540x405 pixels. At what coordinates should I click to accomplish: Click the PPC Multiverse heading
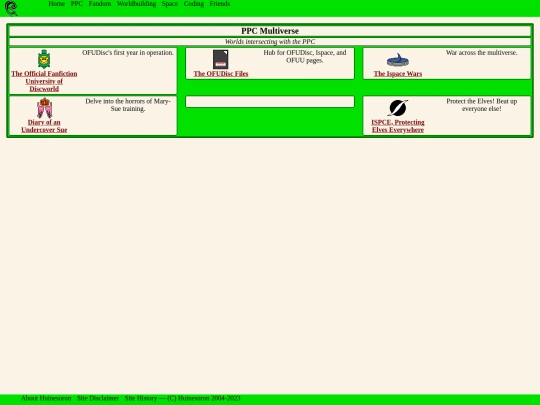270,31
